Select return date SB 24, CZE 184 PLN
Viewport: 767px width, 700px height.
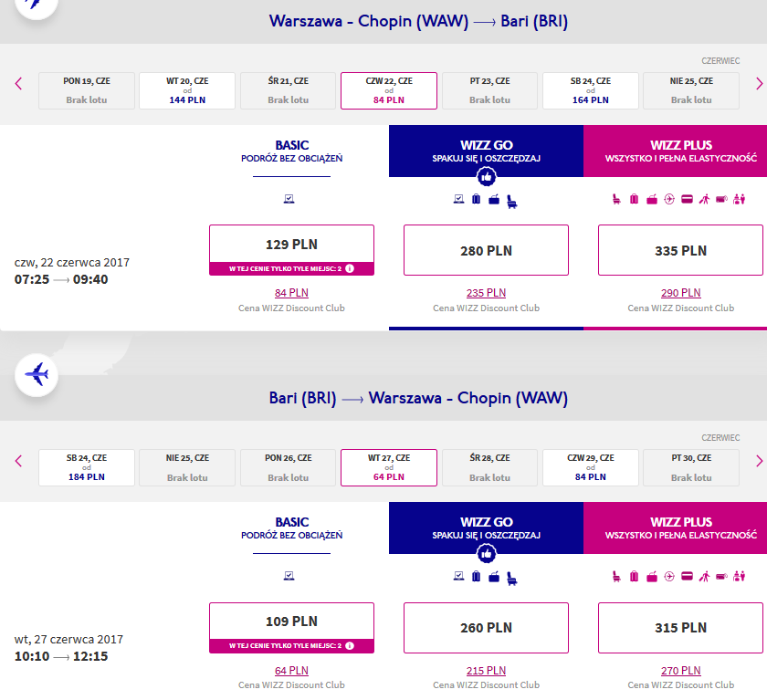click(87, 468)
